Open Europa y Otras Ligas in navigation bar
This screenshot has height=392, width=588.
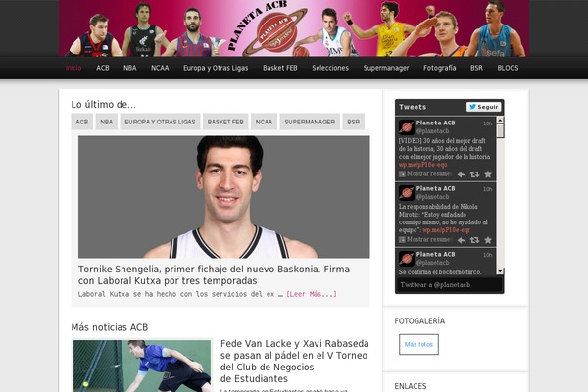click(x=216, y=68)
